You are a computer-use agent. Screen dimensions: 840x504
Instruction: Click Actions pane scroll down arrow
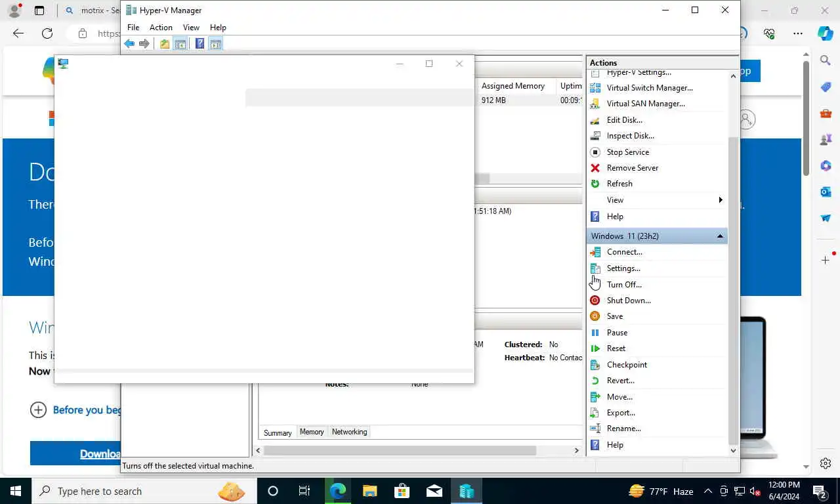point(734,451)
